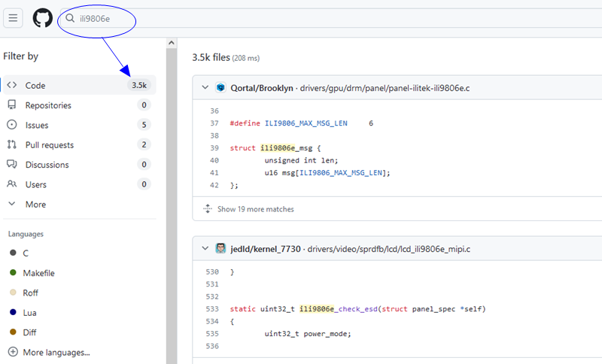
Task: Click the Users people icon
Action: point(12,184)
